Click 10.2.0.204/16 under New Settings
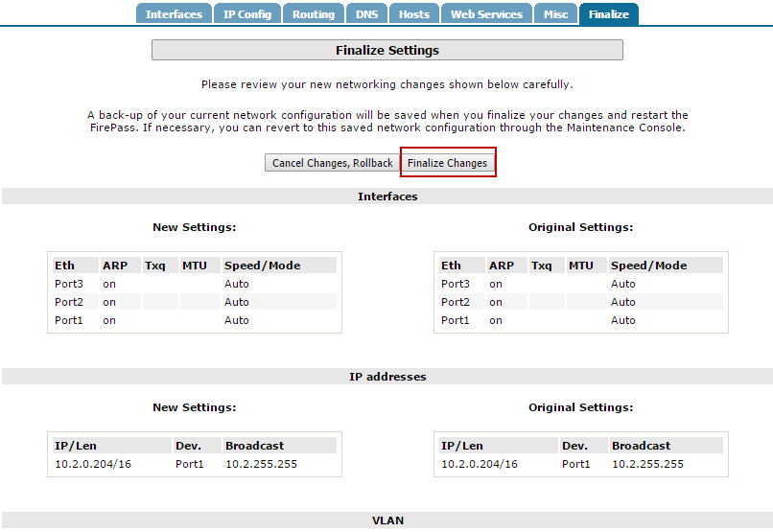773x532 pixels. point(94,464)
